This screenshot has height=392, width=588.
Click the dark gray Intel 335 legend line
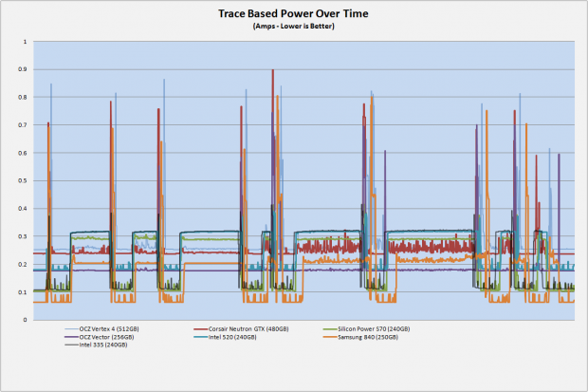pyautogui.click(x=72, y=345)
